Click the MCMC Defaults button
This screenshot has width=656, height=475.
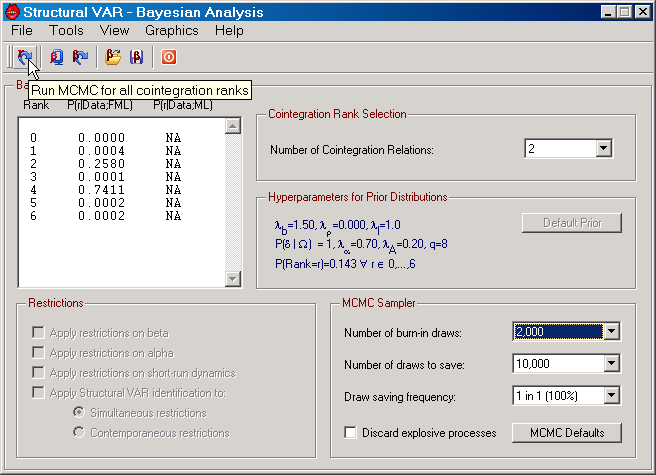(x=567, y=432)
